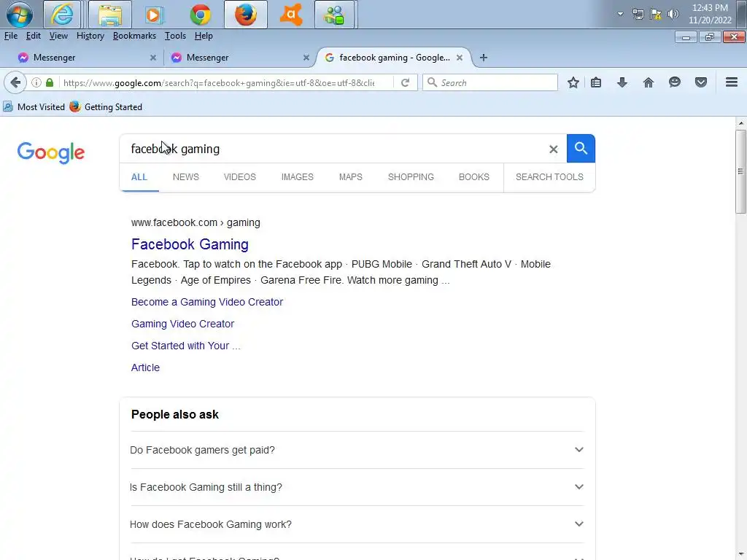Screen dimensions: 747x560
Task: Switch to NEWS results
Action: pyautogui.click(x=186, y=177)
